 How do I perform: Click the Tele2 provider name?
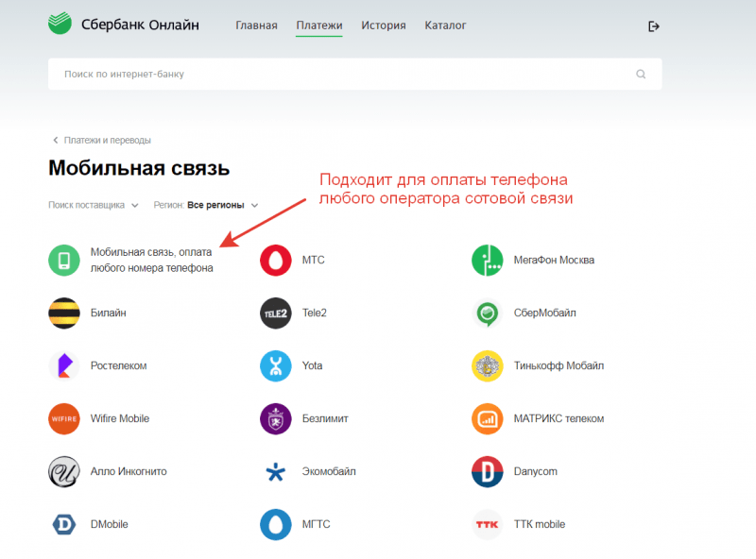315,313
